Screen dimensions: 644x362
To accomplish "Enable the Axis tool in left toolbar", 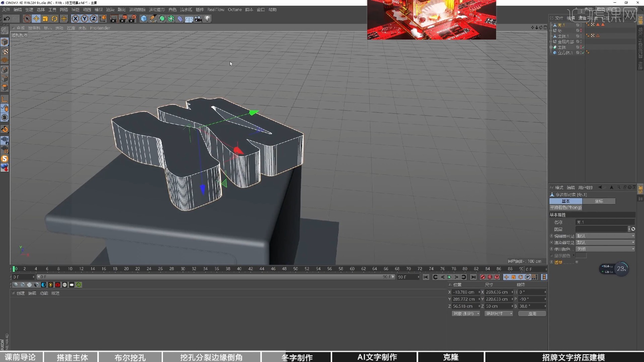I will coord(5,99).
